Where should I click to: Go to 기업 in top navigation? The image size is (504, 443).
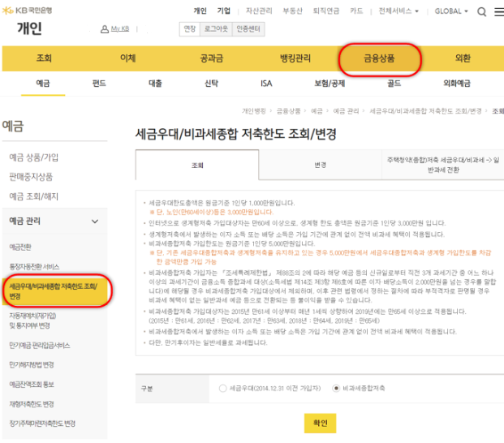click(x=224, y=11)
